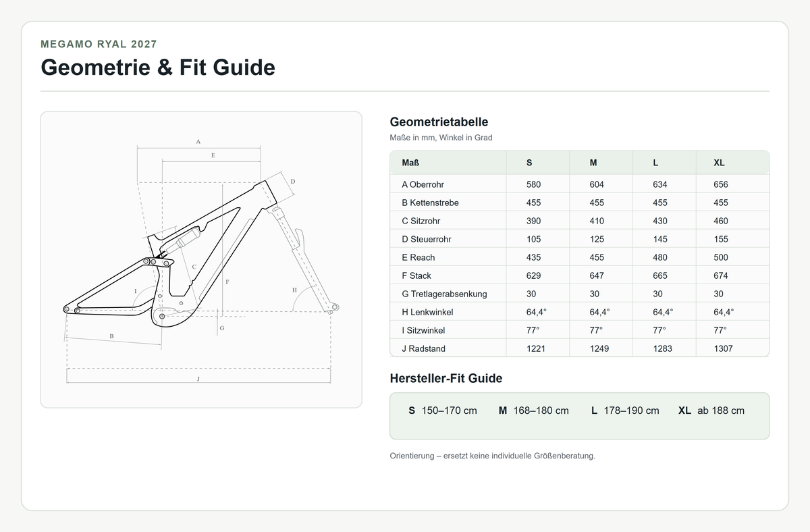Screen dimensions: 810x532
Task: Click the Geometrie & Fit Guide heading
Action: point(158,68)
